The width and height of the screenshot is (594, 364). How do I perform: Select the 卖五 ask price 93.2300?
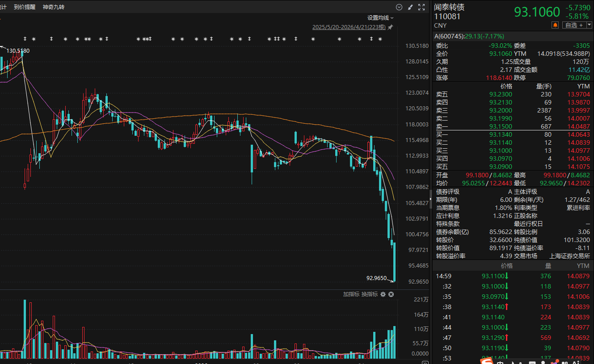pyautogui.click(x=501, y=94)
